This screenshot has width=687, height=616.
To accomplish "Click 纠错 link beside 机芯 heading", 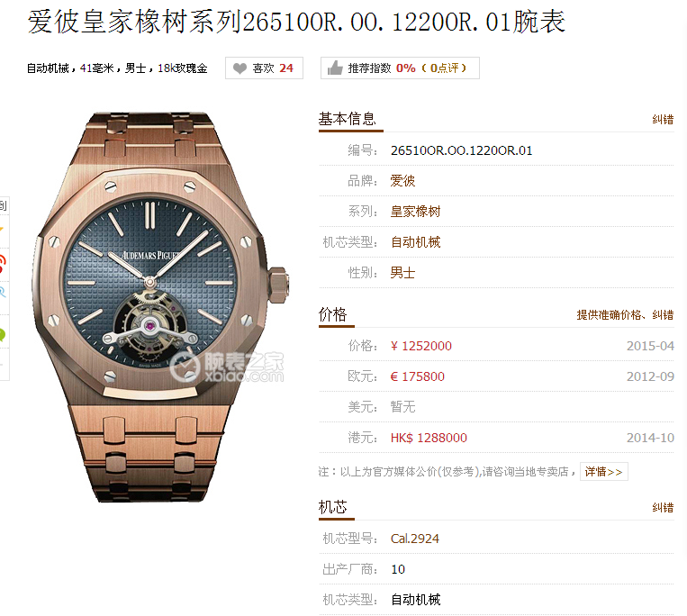I will tap(663, 507).
